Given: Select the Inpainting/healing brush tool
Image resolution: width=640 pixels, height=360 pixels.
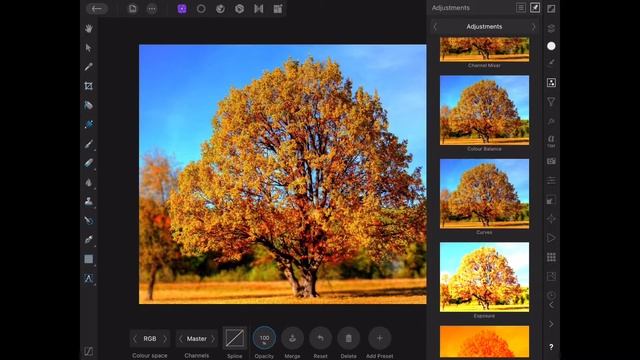Looking at the screenshot, I should point(89,220).
